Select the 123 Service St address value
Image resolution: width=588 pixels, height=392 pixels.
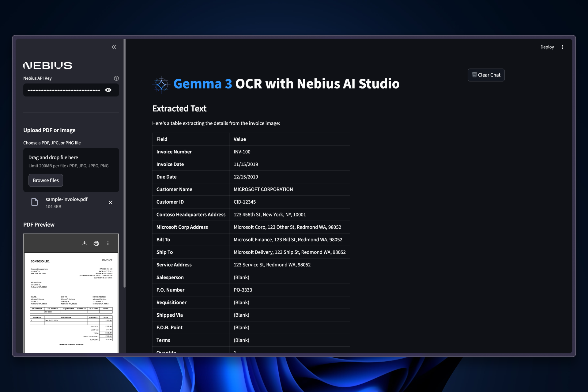tap(272, 265)
